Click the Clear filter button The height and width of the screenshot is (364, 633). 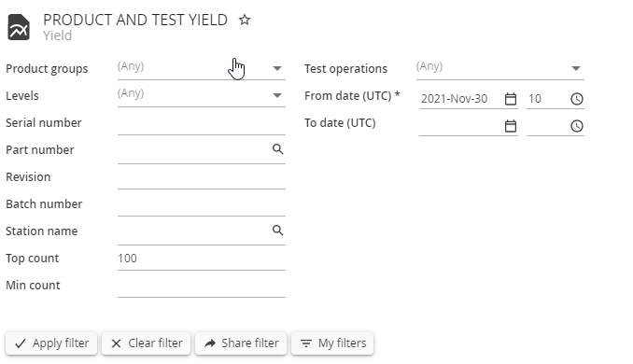click(x=147, y=343)
